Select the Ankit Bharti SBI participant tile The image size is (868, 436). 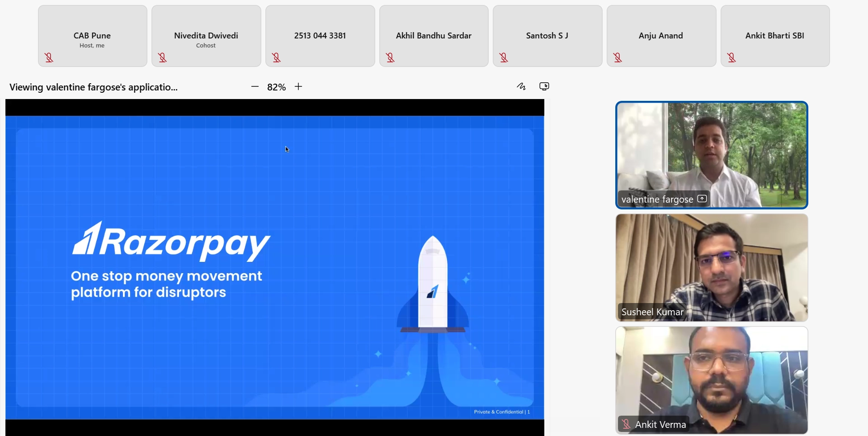tap(775, 36)
